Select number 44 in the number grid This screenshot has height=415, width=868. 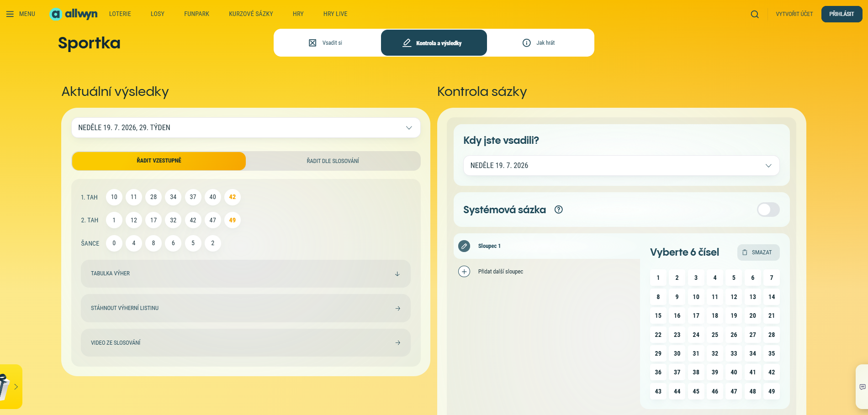677,391
